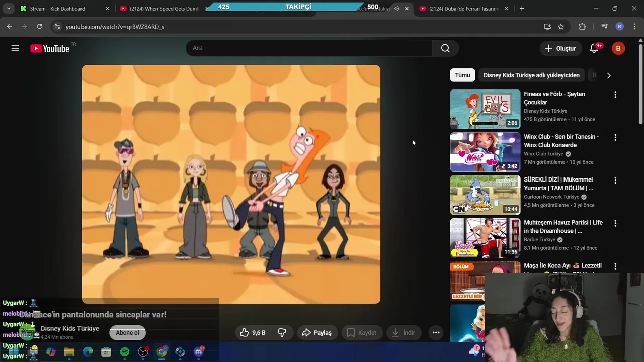Image resolution: width=644 pixels, height=362 pixels.
Task: Reload the current browser page
Action: click(39, 26)
